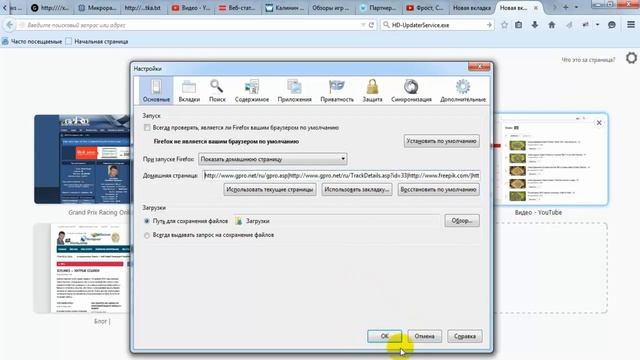
Task: Open the Вкладки settings panel
Action: [189, 91]
